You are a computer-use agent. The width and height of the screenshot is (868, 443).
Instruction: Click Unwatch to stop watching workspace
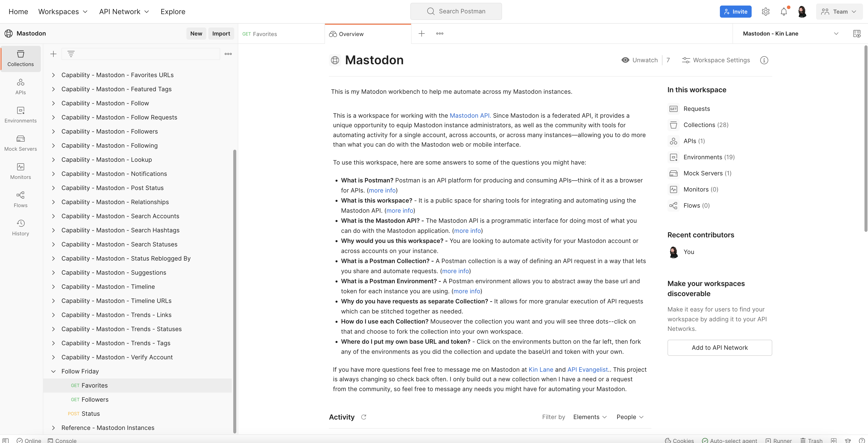tap(640, 60)
